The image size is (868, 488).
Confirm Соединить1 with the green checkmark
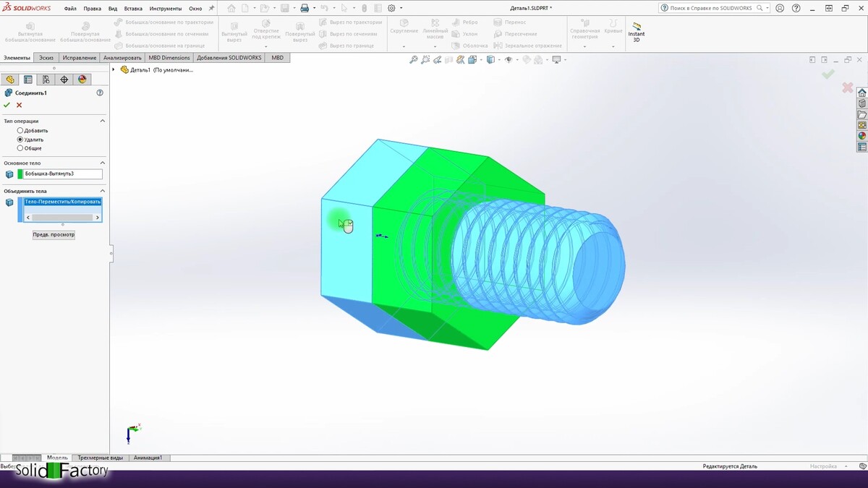pos(7,106)
